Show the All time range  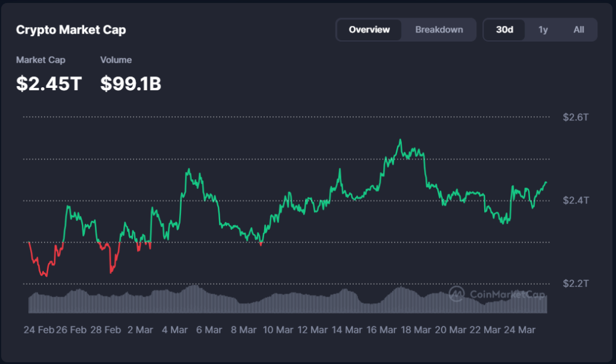point(578,29)
